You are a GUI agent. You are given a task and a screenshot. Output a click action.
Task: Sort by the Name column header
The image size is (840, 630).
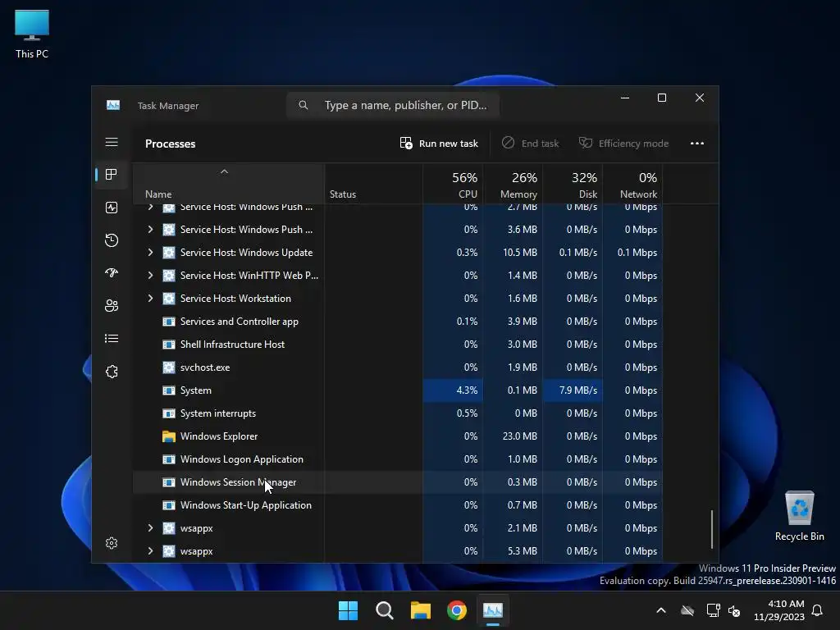(229, 184)
